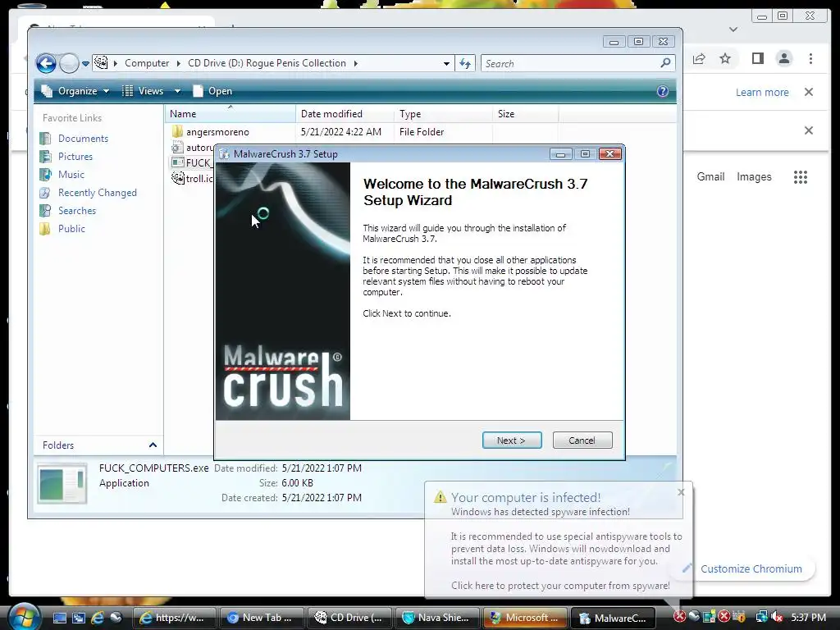Viewport: 840px width, 630px height.
Task: Switch to https://w... taskbar button
Action: coord(174,618)
